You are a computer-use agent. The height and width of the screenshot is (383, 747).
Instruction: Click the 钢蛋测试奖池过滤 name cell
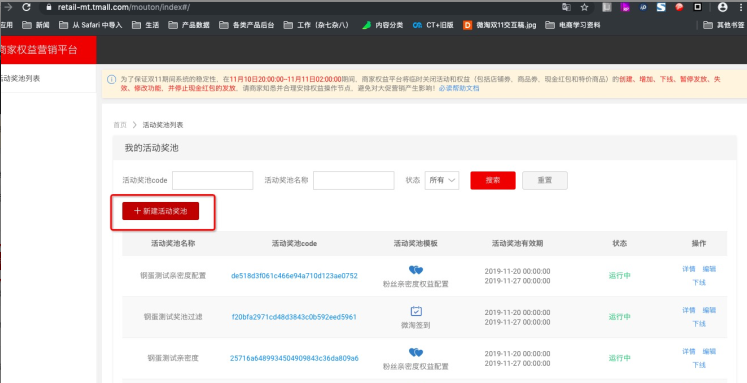(173, 317)
